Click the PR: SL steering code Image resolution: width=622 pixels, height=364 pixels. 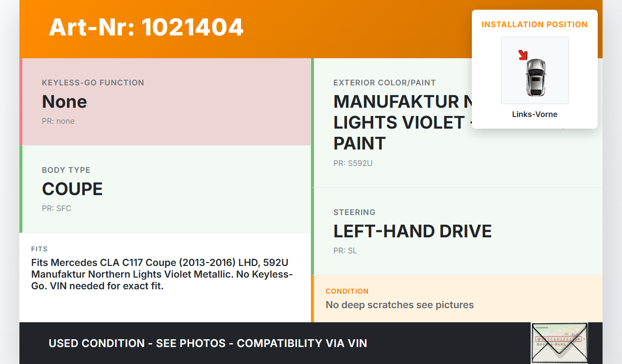[x=345, y=251]
